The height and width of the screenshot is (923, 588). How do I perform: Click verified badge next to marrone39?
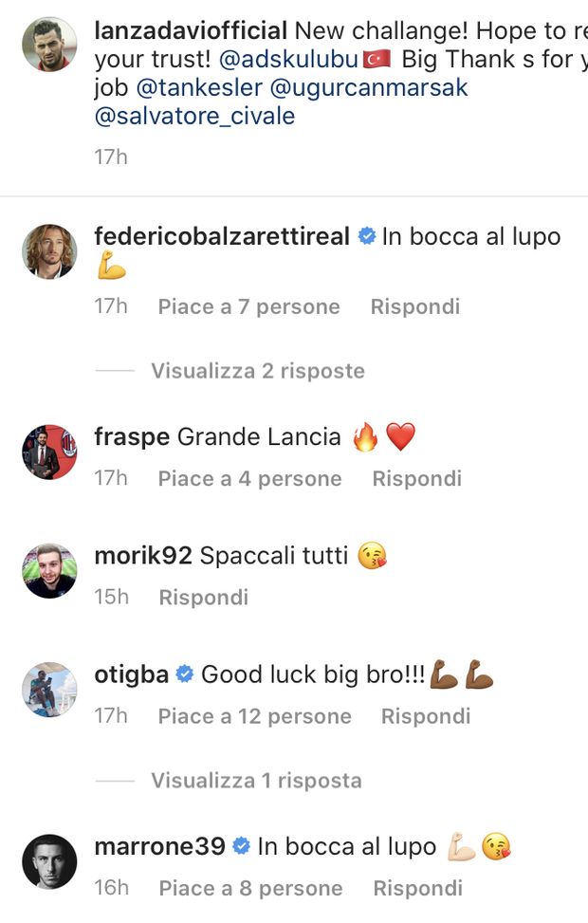pos(241,846)
